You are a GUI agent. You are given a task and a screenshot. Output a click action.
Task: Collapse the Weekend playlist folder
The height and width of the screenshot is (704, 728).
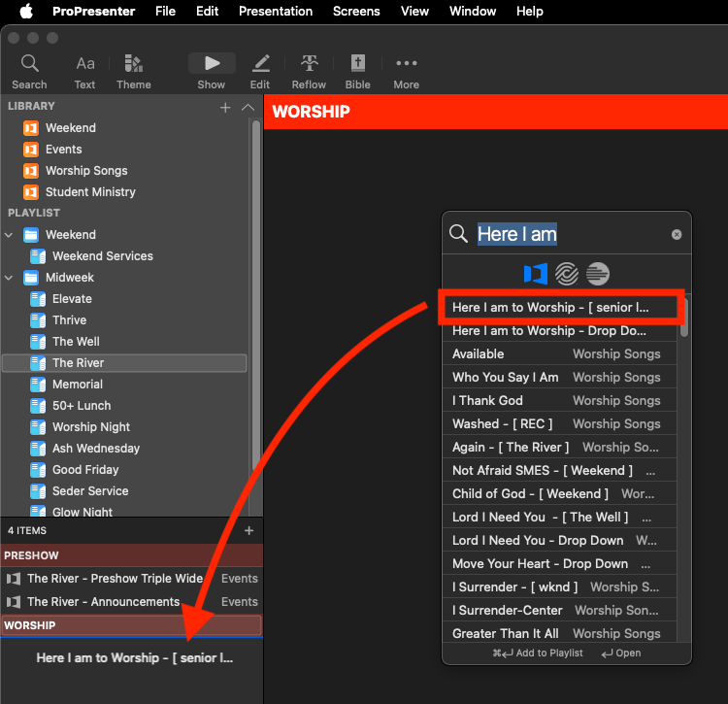(x=9, y=235)
